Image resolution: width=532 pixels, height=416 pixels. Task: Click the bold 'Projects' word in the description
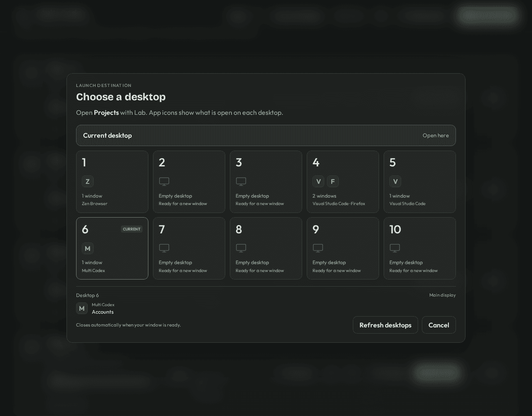[106, 112]
